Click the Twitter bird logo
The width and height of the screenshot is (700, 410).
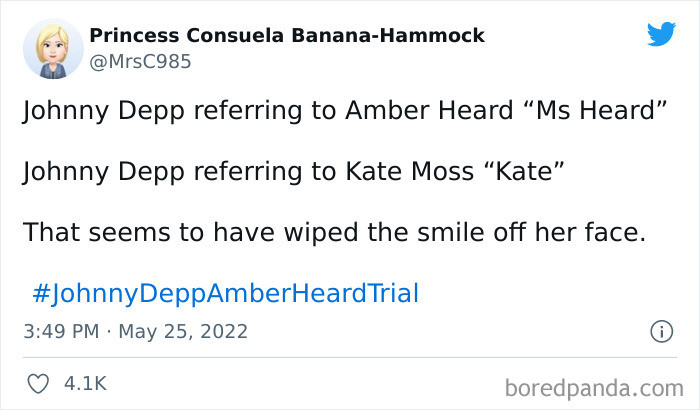click(x=661, y=34)
